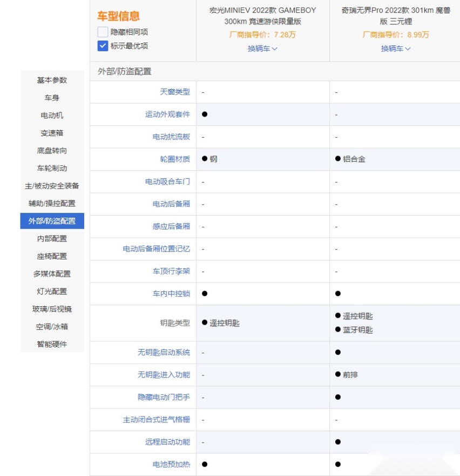Screen dimensions: 460x476
Task: Open 变速箱 sidebar item
Action: tap(52, 133)
